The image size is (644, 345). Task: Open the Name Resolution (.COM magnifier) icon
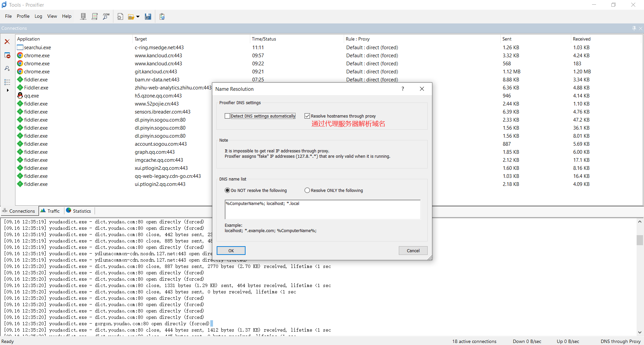pyautogui.click(x=106, y=16)
